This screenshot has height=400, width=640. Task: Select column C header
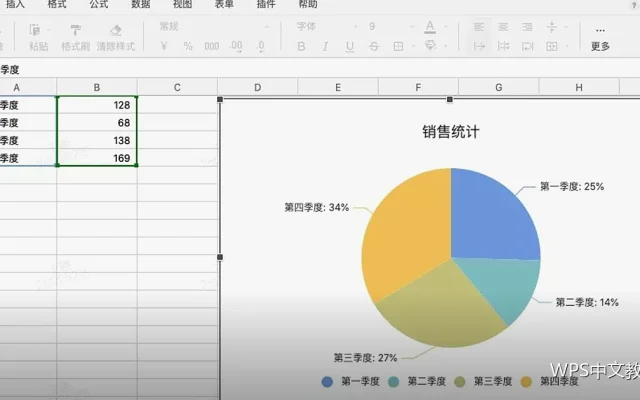click(x=177, y=87)
